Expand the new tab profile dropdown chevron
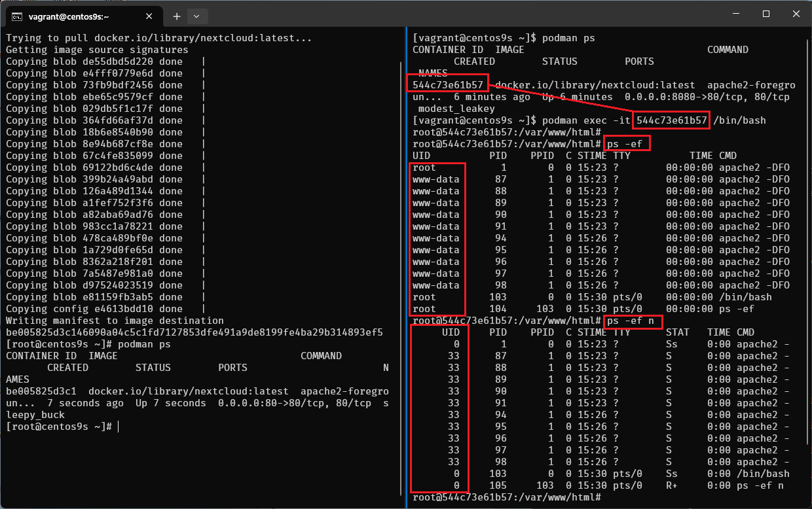The height and width of the screenshot is (509, 812). (x=197, y=16)
